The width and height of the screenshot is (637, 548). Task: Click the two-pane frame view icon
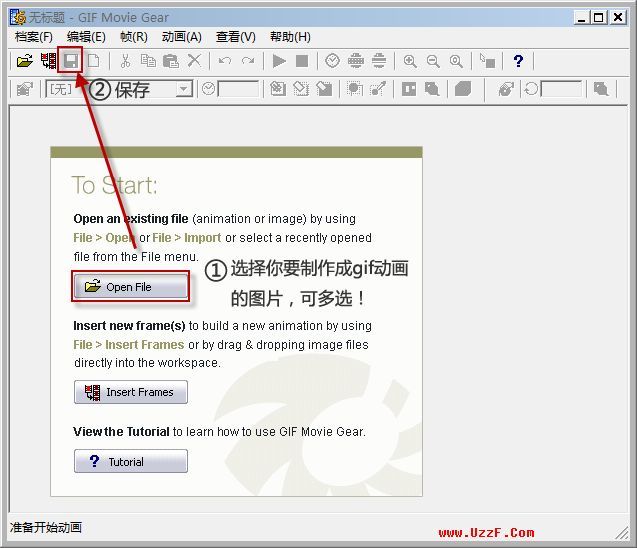pos(409,89)
